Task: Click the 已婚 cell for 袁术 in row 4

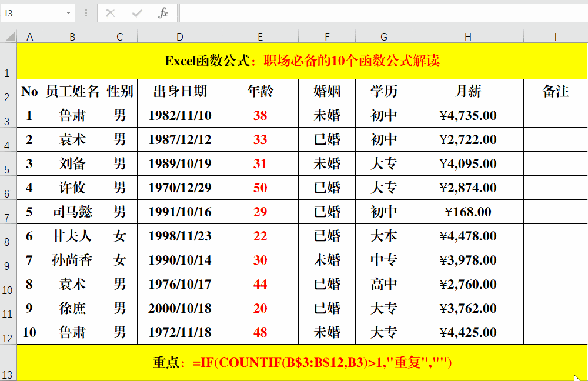Action: click(327, 140)
